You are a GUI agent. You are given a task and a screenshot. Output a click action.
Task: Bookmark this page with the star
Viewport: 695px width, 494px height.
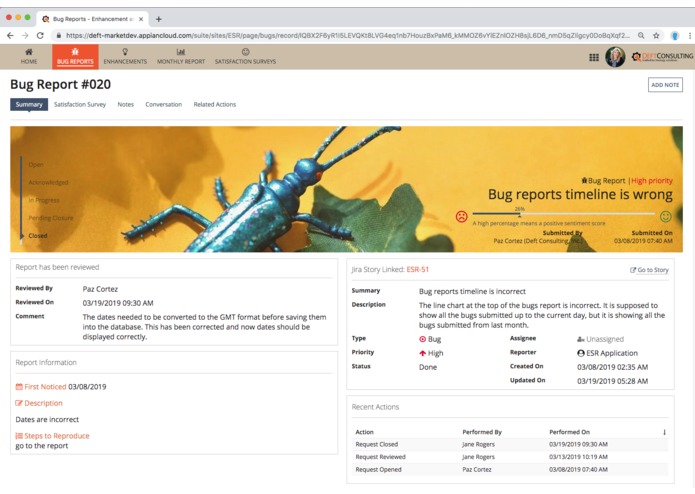656,35
